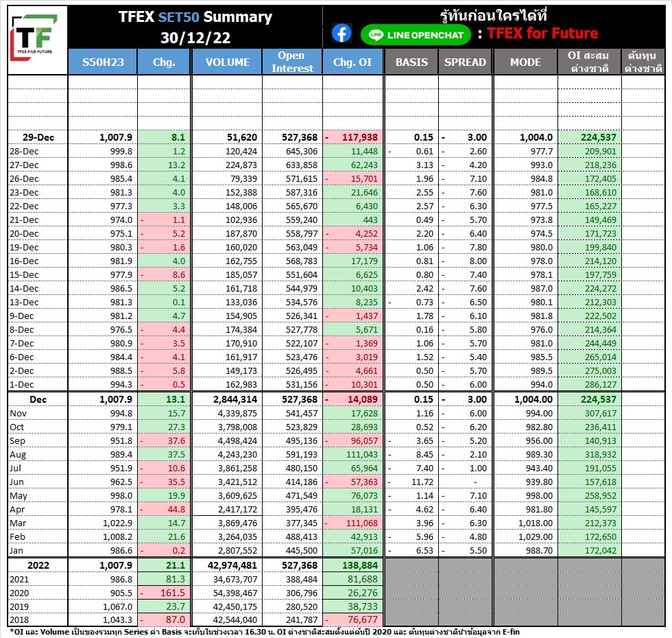
Task: Click the 29-Dec row label
Action: tap(38, 137)
